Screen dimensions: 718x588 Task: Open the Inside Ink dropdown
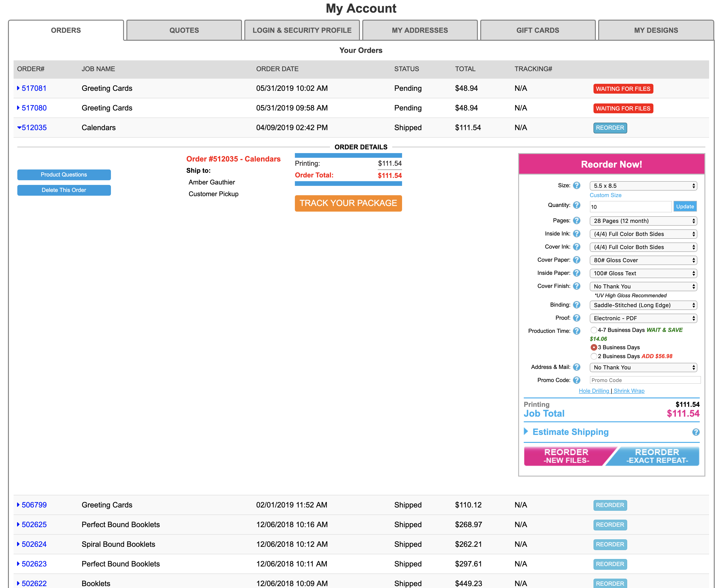pyautogui.click(x=643, y=234)
